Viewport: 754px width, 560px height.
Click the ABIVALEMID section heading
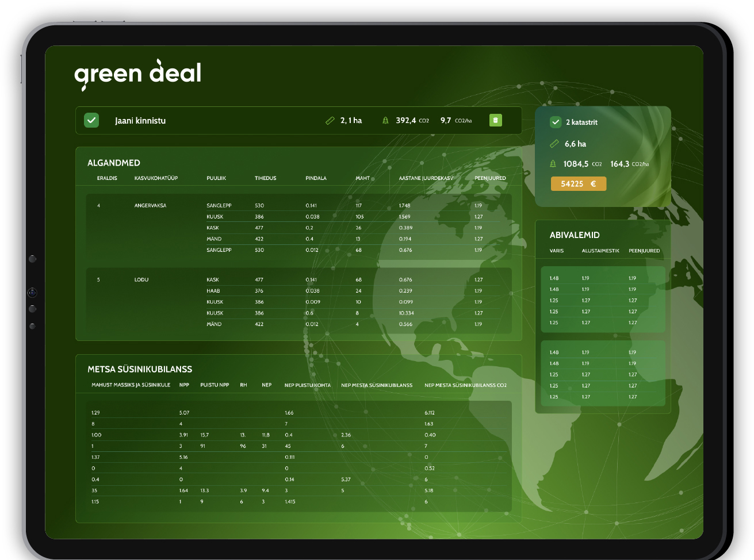(575, 235)
